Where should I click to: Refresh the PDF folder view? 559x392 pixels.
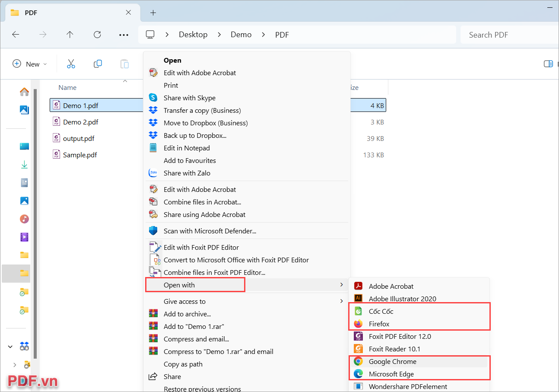click(x=97, y=35)
